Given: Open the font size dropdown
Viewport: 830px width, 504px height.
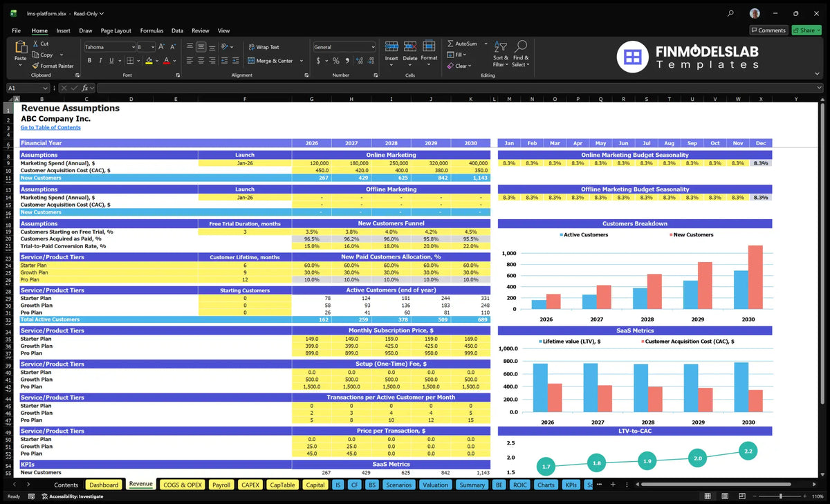Looking at the screenshot, I should [151, 47].
